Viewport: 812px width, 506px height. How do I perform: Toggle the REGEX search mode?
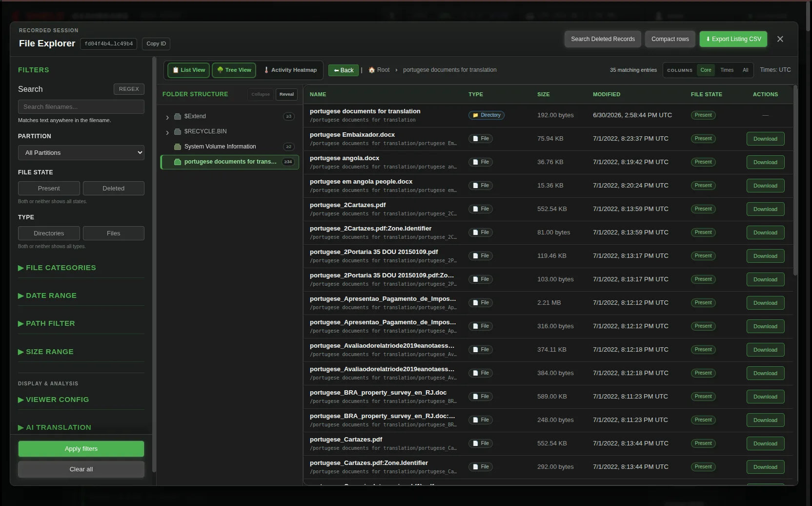click(x=129, y=89)
